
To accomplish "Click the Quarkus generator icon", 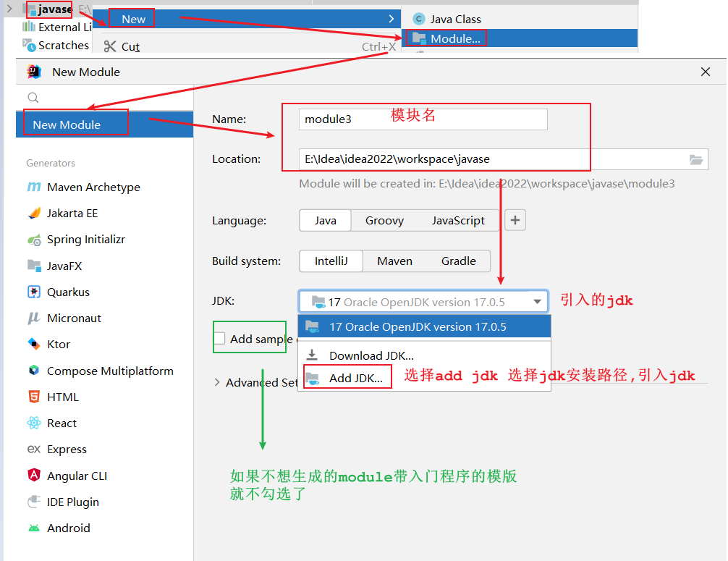I will click(33, 292).
